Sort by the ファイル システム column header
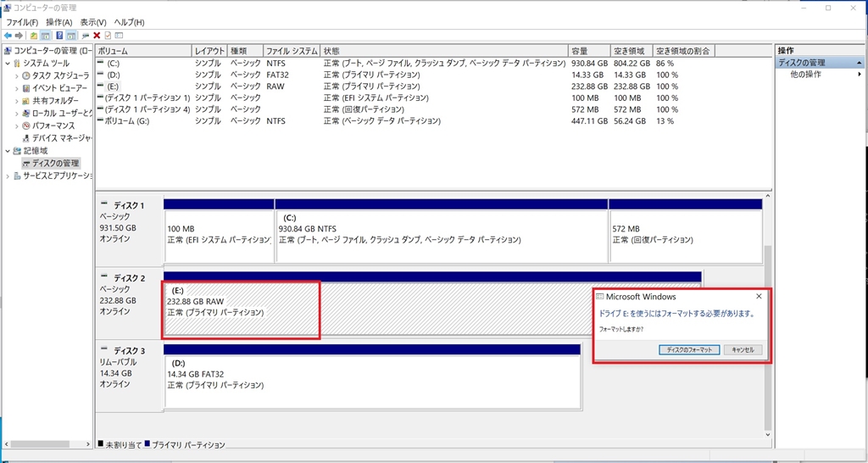This screenshot has height=463, width=868. (x=292, y=51)
